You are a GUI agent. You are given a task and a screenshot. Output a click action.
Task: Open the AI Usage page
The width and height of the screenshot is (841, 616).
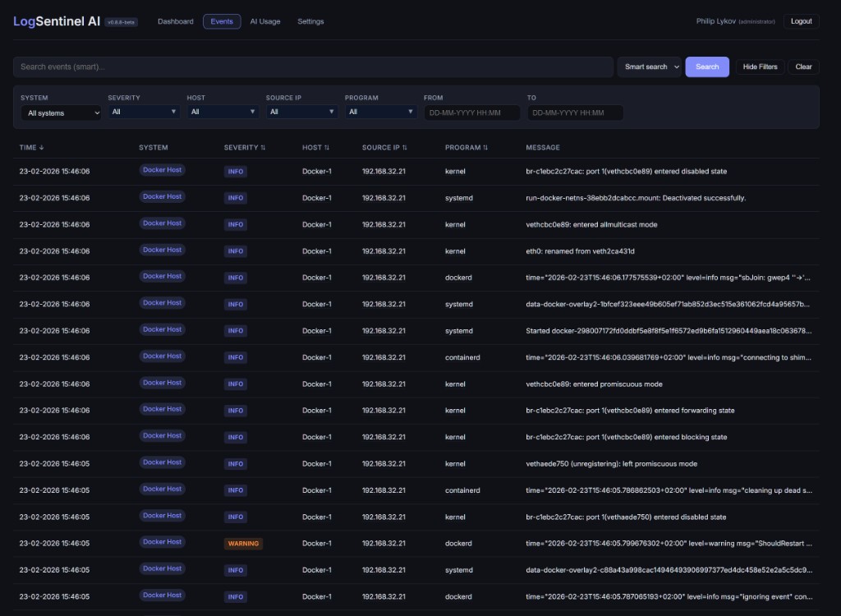click(264, 21)
